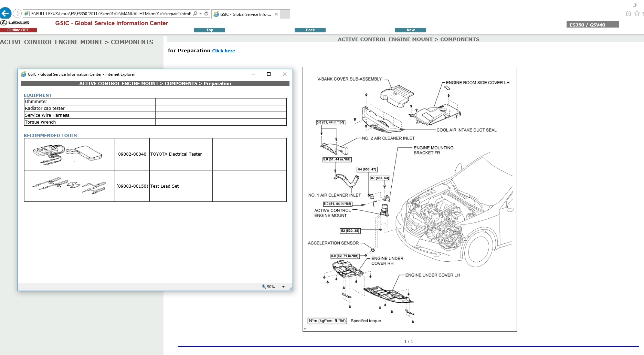Image resolution: width=644 pixels, height=355 pixels.
Task: Click the NO. 2 AIR CLEANER INLET label
Action: tap(388, 138)
